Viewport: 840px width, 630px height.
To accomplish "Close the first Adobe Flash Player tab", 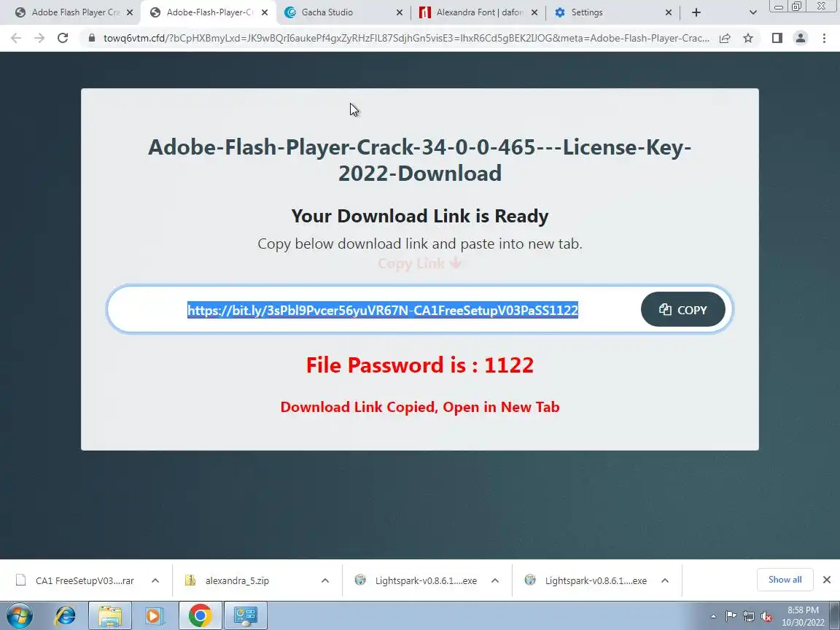I will (x=130, y=12).
